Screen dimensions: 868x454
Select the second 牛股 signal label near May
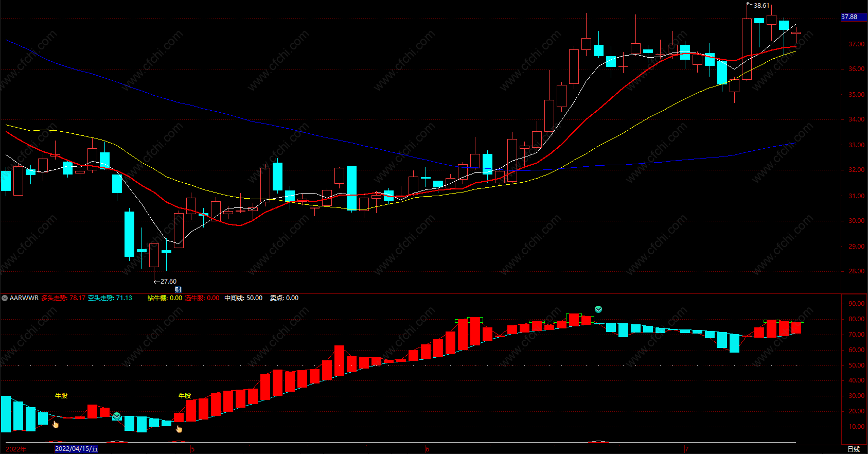click(185, 395)
